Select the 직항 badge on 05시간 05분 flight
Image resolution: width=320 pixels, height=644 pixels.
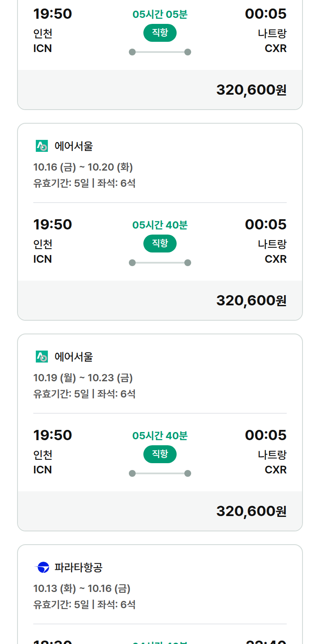pos(160,33)
